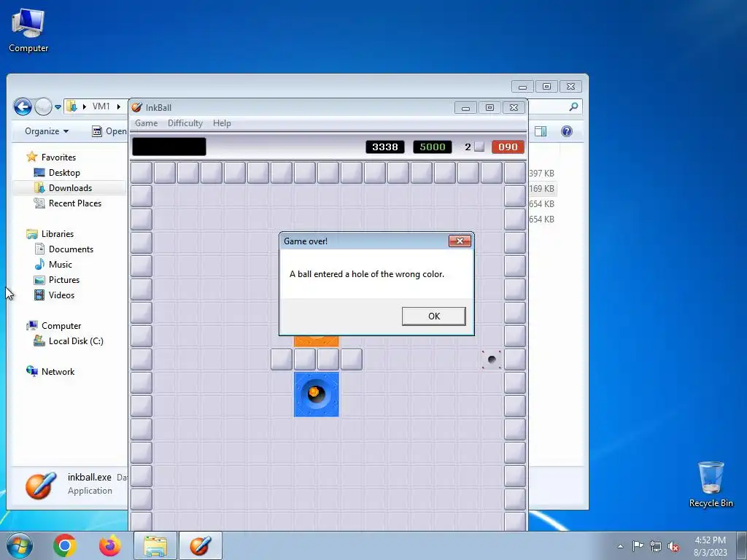
Task: Select Libraries in navigation pane
Action: click(57, 234)
